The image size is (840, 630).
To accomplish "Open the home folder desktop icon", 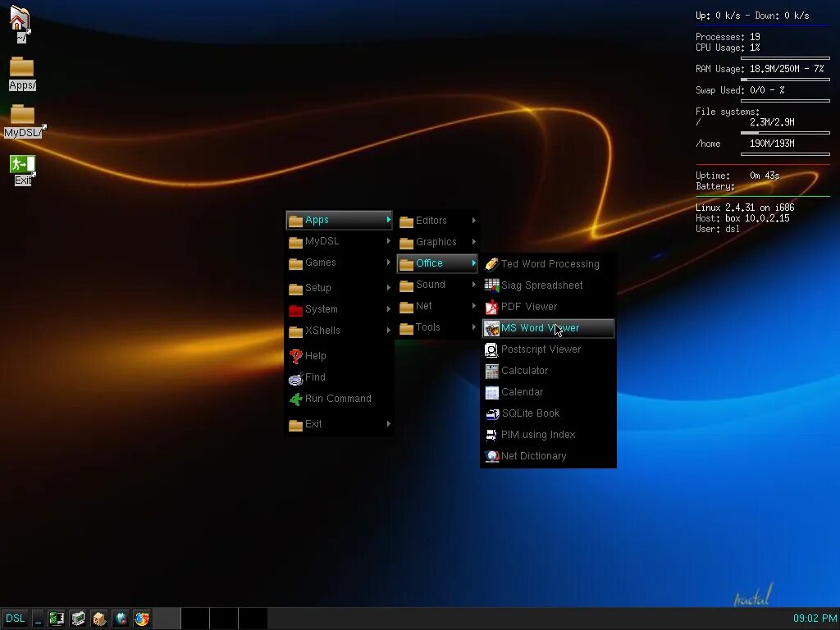I will point(21,24).
